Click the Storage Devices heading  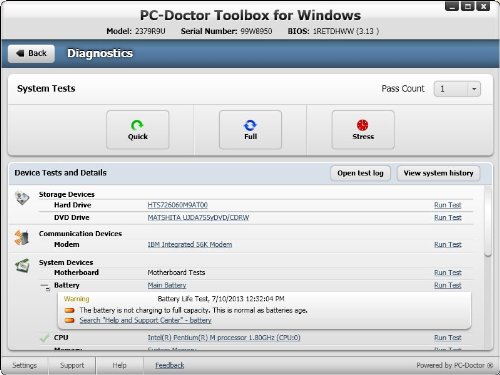67,194
